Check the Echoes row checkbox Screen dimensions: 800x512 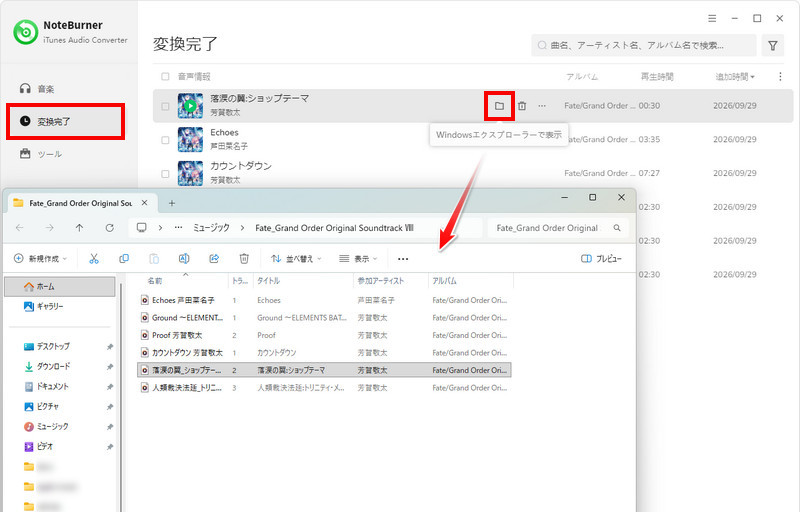165,140
